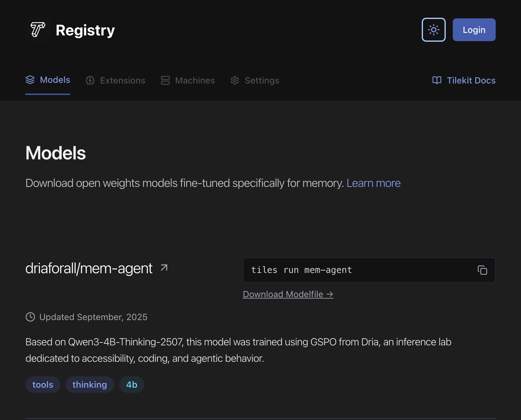Open mem-agent via the external link arrow
521x420 pixels.
point(164,268)
